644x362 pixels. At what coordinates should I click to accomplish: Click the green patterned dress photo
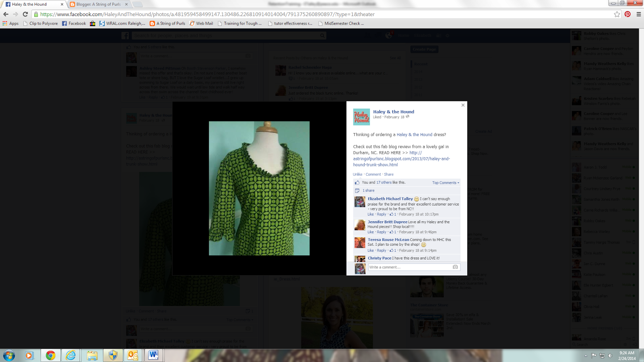259,188
